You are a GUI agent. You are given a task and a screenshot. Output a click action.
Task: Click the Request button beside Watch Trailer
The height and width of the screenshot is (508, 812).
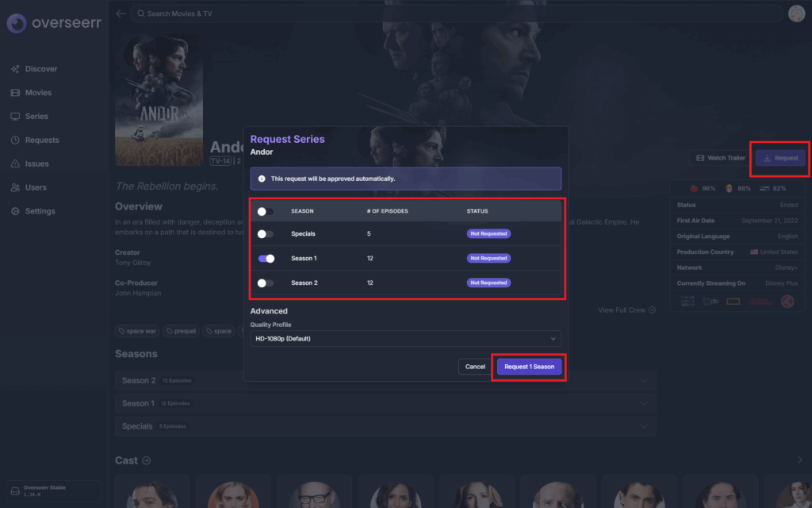780,158
